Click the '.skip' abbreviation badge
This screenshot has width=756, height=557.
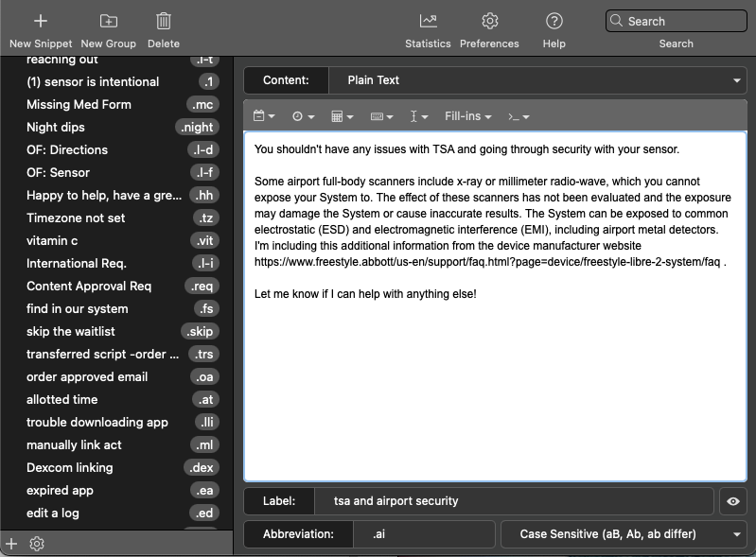click(200, 332)
